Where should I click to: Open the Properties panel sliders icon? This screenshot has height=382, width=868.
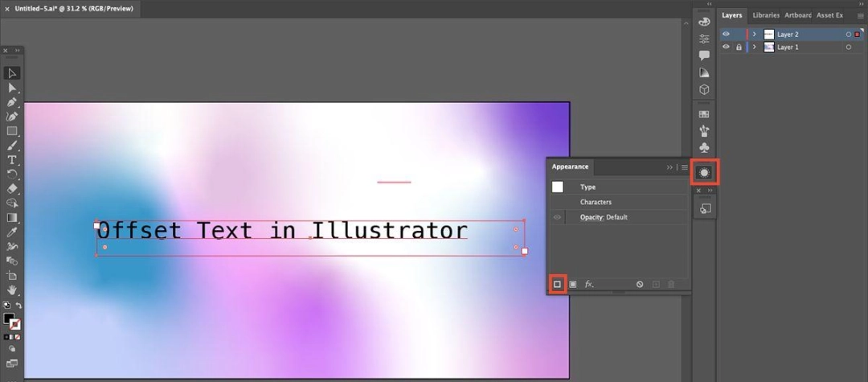click(704, 39)
